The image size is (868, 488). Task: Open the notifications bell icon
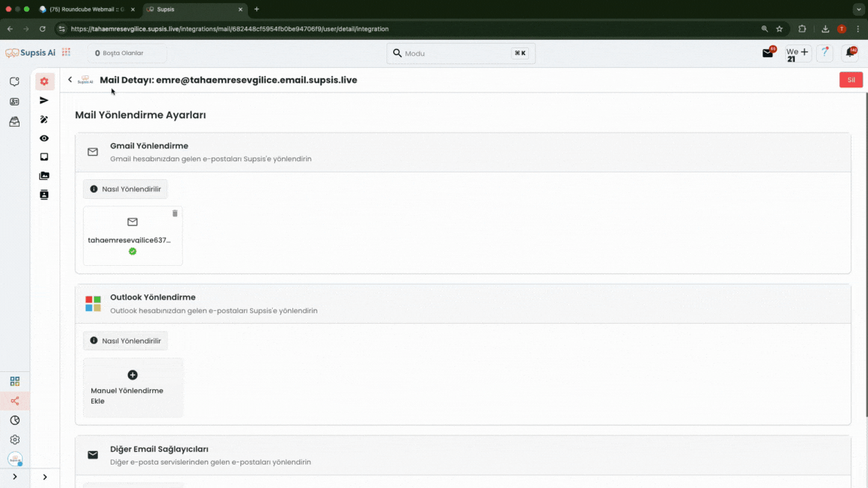click(x=850, y=53)
